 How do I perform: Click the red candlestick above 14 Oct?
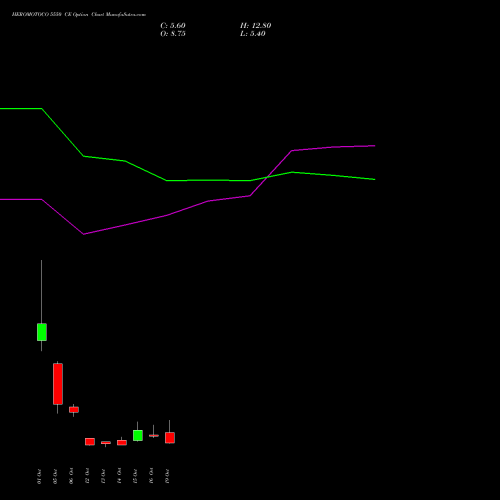(122, 442)
